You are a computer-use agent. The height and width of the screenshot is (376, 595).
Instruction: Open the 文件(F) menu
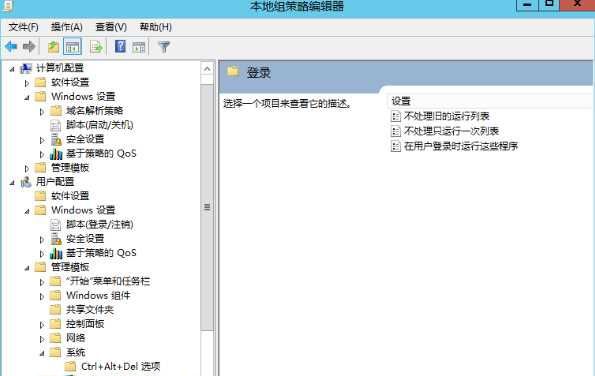coord(23,27)
